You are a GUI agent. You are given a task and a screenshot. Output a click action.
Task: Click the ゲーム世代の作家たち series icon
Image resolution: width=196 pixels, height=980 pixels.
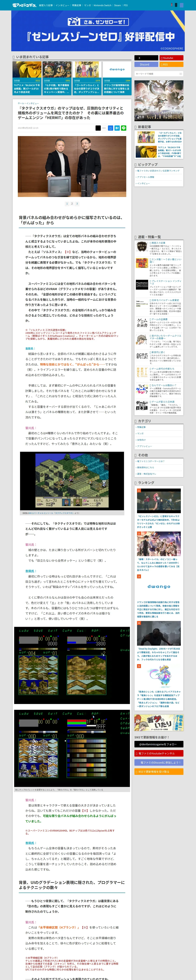pos(142,372)
